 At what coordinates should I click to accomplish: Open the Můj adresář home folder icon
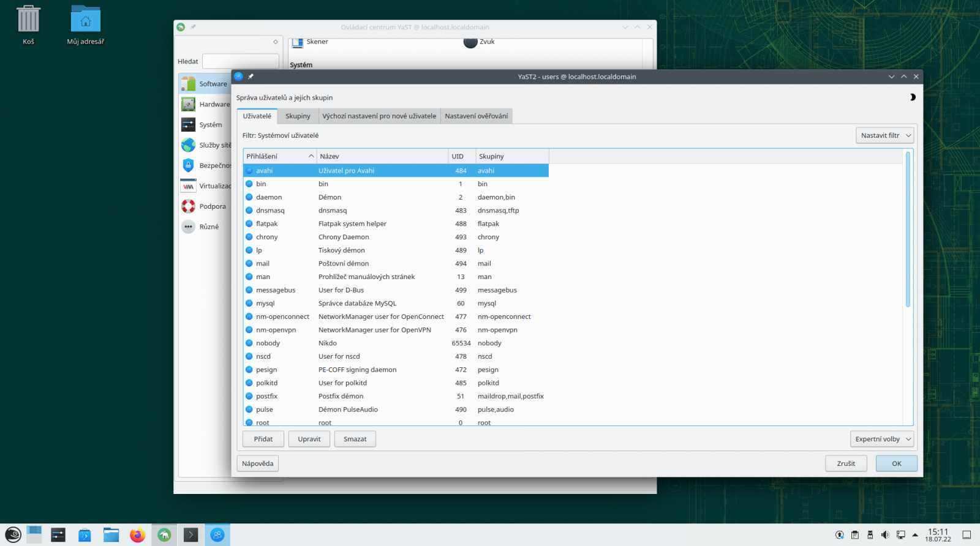point(85,25)
